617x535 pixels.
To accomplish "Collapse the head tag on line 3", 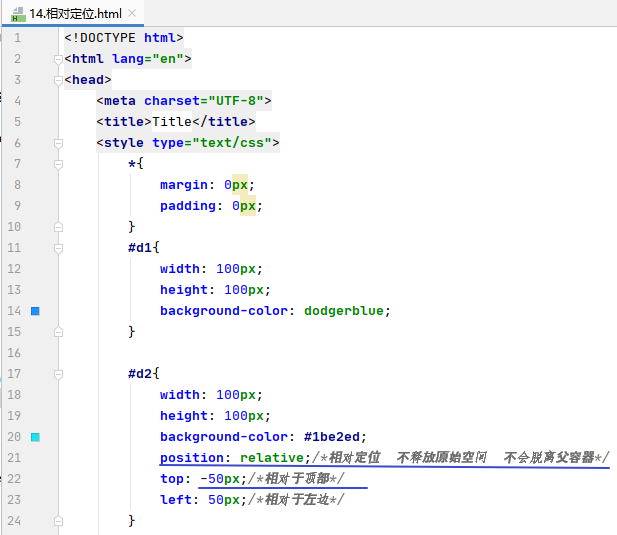I will tap(58, 80).
